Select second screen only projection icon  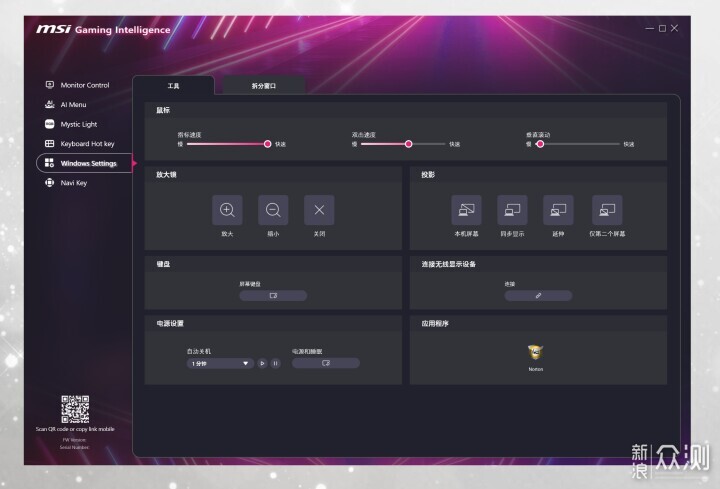[607, 210]
